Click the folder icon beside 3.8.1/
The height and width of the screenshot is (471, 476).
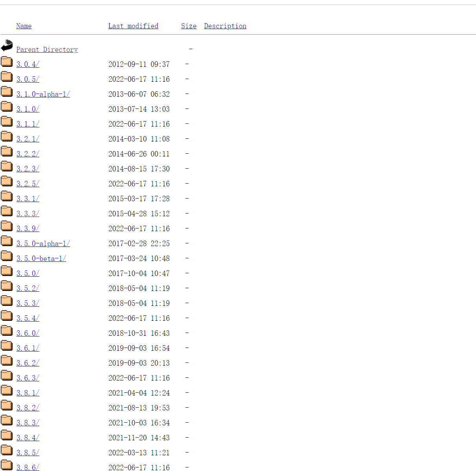tap(7, 390)
